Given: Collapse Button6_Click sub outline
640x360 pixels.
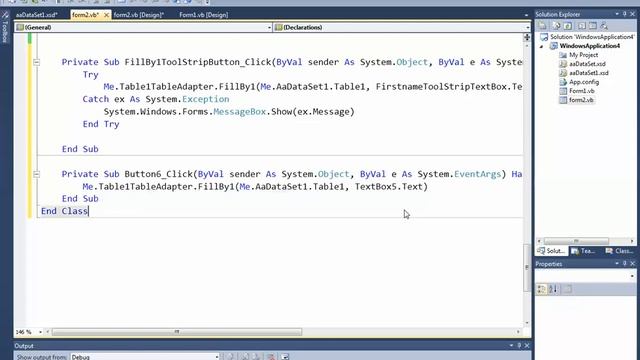Looking at the screenshot, I should 36,174.
